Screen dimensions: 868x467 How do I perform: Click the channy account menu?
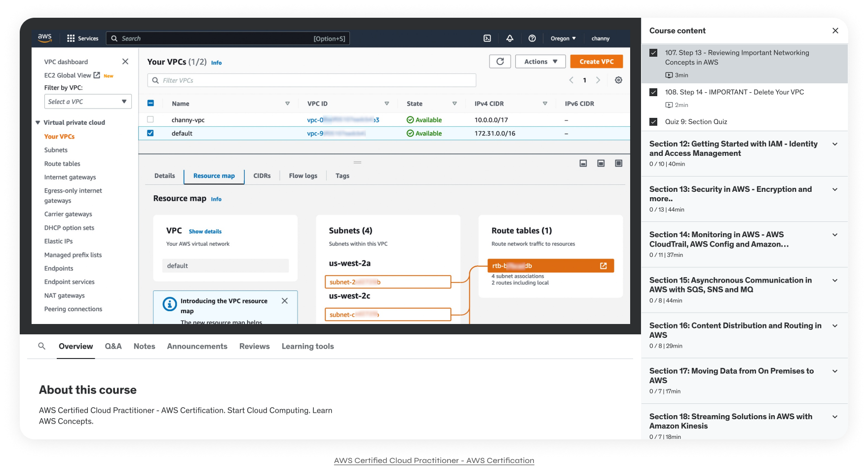tap(601, 38)
